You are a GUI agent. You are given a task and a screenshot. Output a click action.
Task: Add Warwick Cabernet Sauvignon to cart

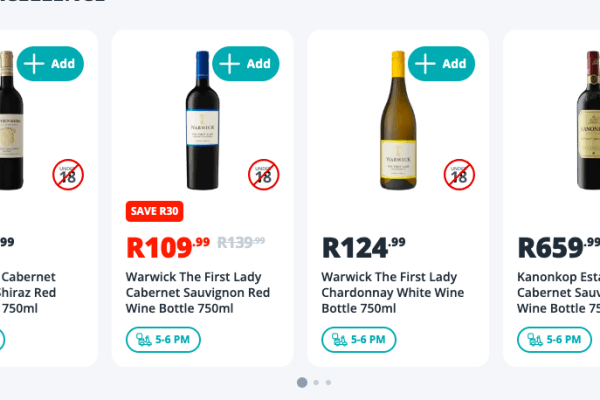click(247, 64)
